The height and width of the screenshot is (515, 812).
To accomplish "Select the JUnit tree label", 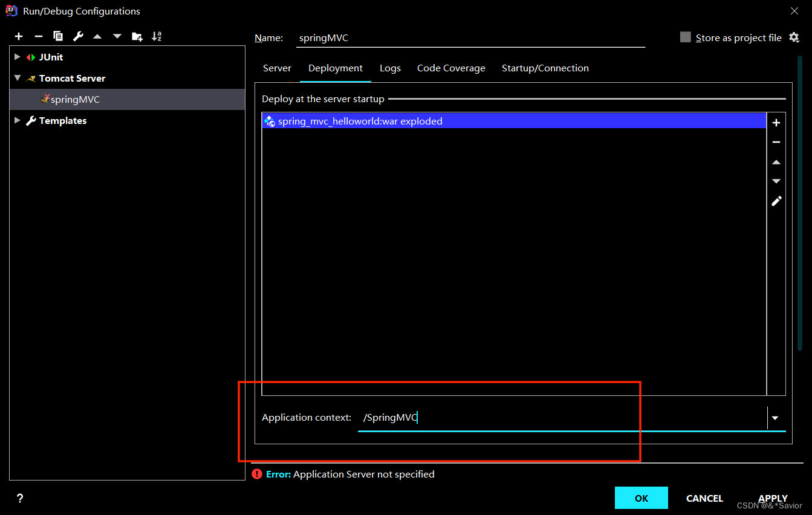I will (x=51, y=57).
